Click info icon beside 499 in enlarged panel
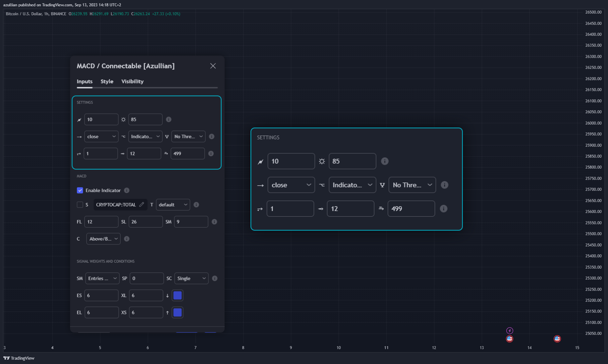This screenshot has width=608, height=364. [444, 209]
